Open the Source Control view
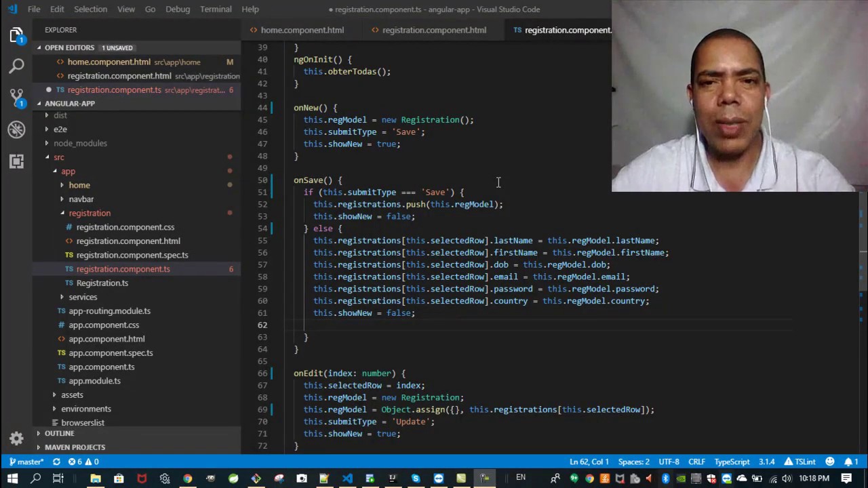This screenshot has height=488, width=868. click(16, 98)
